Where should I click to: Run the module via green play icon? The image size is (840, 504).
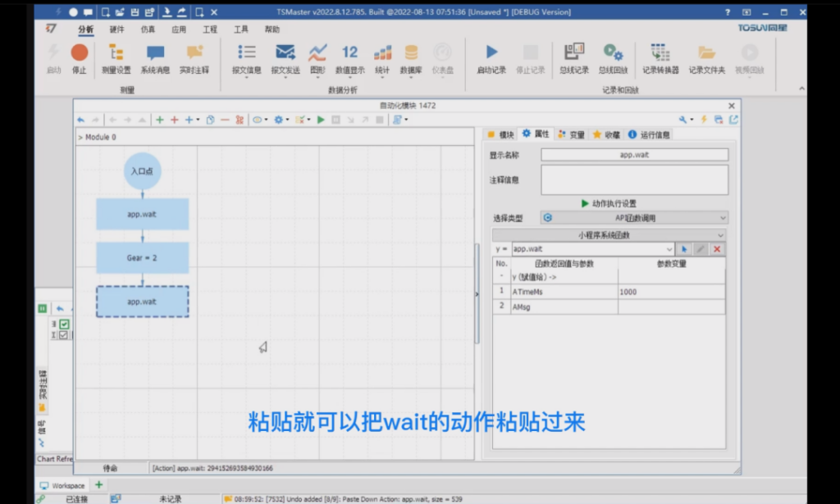(319, 120)
